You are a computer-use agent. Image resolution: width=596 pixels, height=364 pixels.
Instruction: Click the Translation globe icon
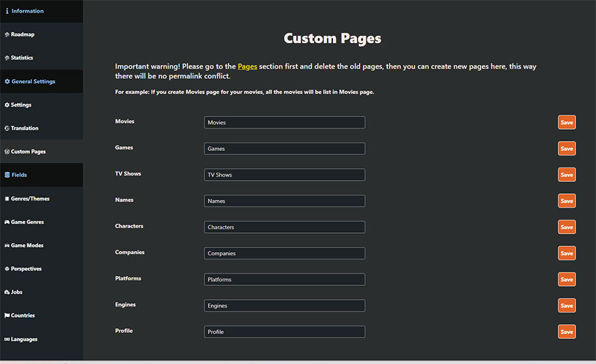pyautogui.click(x=7, y=128)
